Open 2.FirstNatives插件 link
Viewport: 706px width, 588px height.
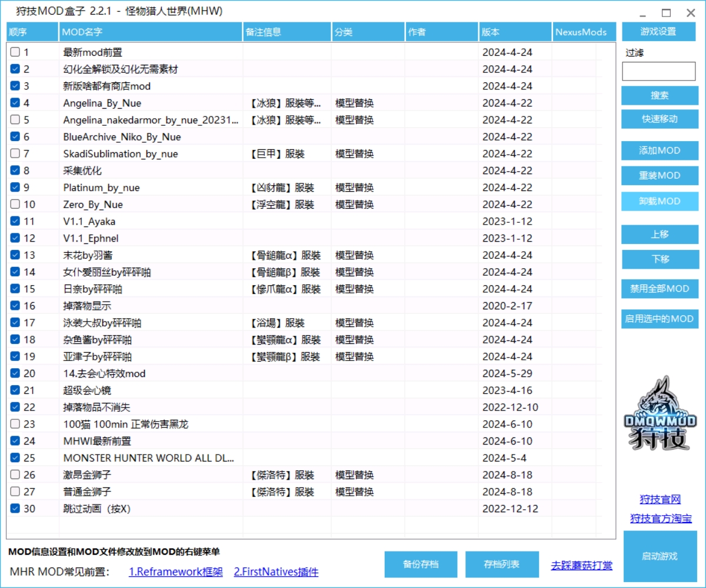[x=276, y=572]
